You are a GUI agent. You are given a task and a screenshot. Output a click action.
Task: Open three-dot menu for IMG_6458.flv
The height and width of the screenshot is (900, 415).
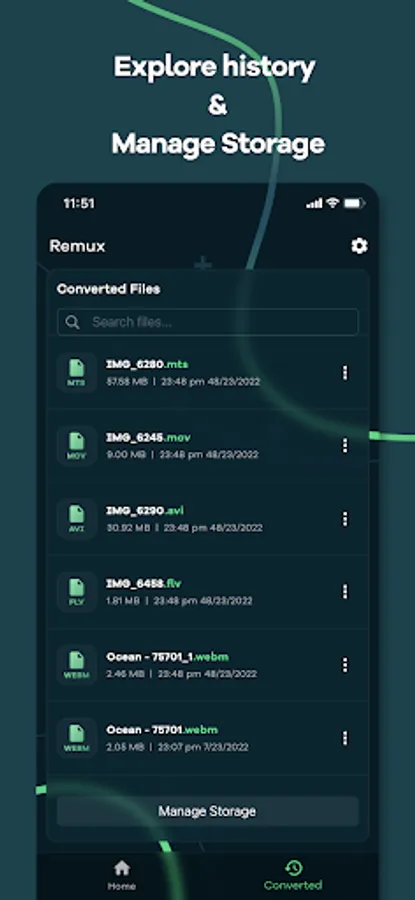[x=345, y=592]
